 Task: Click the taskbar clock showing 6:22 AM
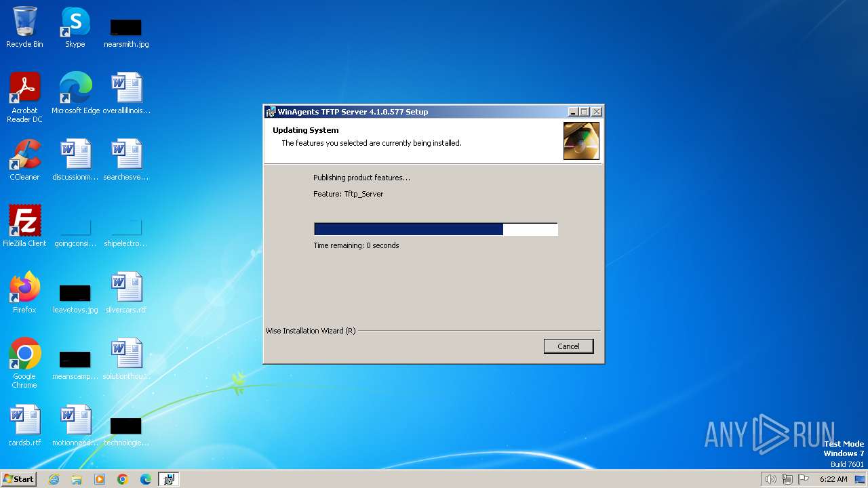click(833, 479)
